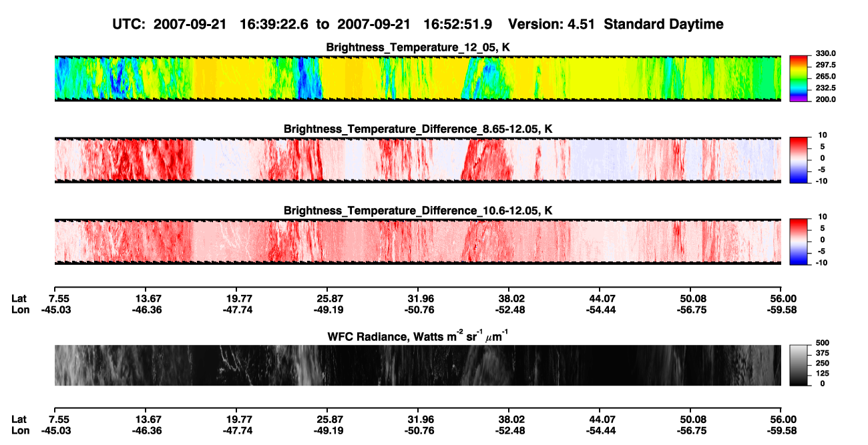Click longitude '-50.76' on axis above WFC panel
868x445 pixels.
pos(419,310)
